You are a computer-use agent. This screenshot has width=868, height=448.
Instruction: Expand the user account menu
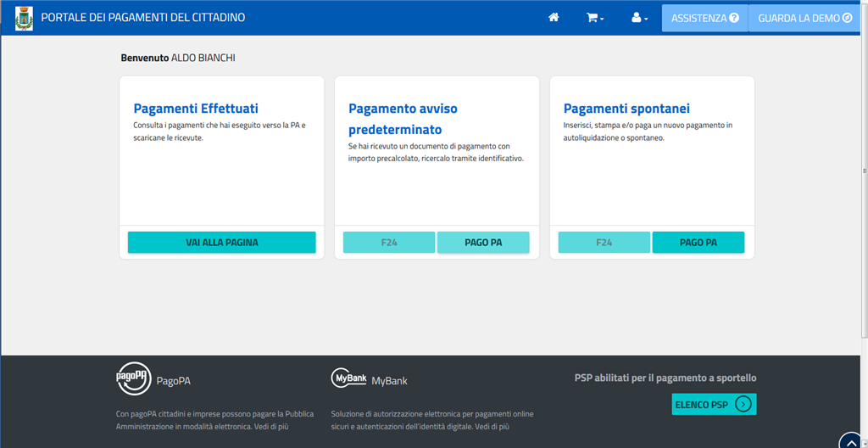click(639, 18)
